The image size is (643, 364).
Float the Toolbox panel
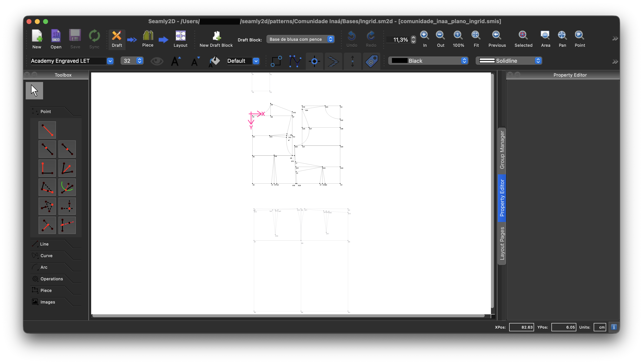point(34,74)
